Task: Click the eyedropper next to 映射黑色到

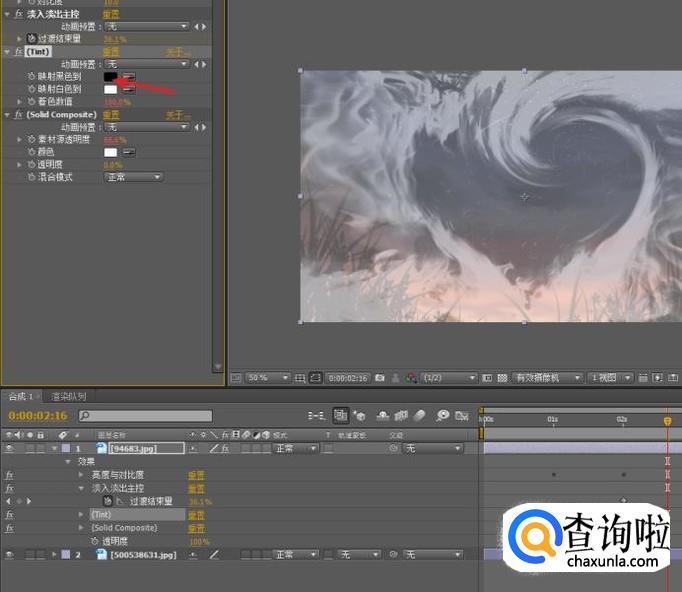Action: pyautogui.click(x=129, y=76)
